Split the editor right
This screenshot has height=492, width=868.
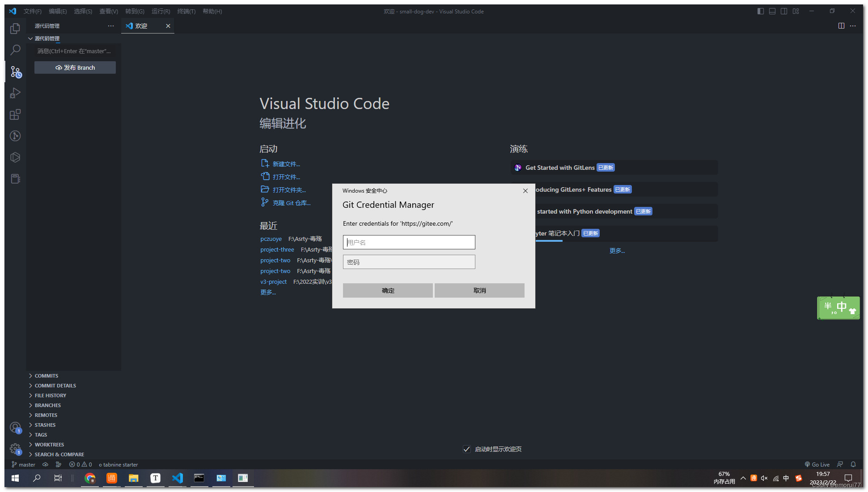(x=841, y=26)
